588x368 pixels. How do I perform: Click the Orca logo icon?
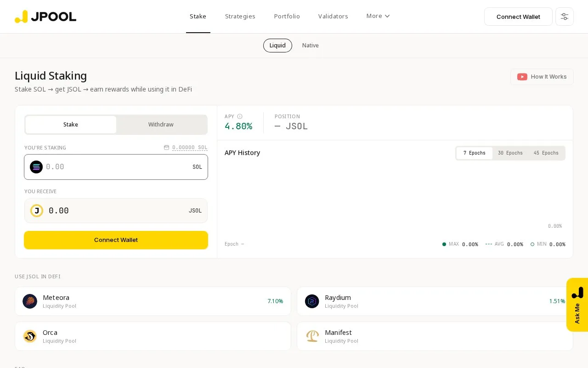click(x=30, y=336)
